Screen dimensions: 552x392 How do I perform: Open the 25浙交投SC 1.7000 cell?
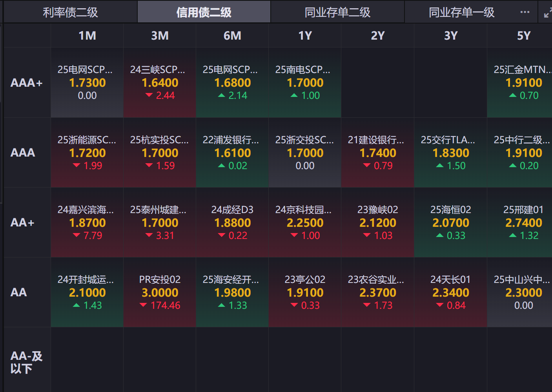pos(305,153)
